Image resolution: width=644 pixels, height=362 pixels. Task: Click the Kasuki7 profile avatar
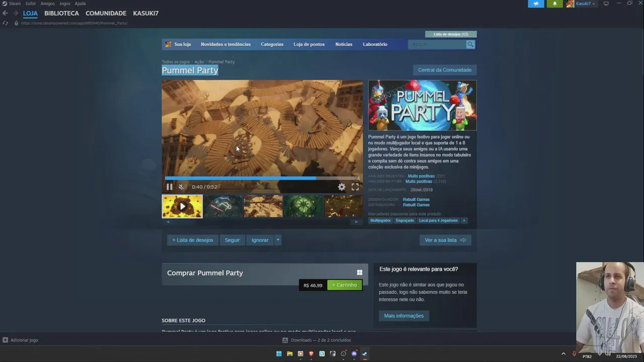tap(570, 4)
